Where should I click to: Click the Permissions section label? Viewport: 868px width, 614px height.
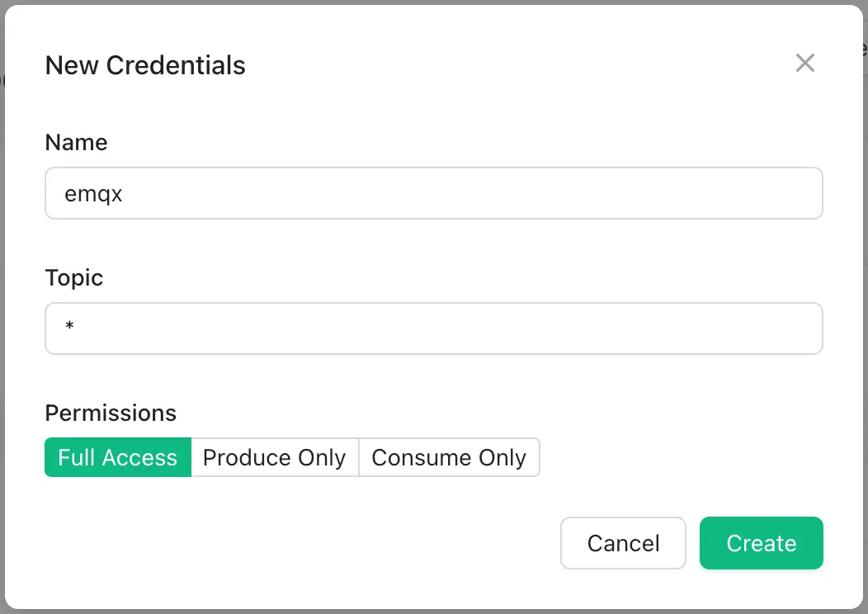pyautogui.click(x=111, y=413)
